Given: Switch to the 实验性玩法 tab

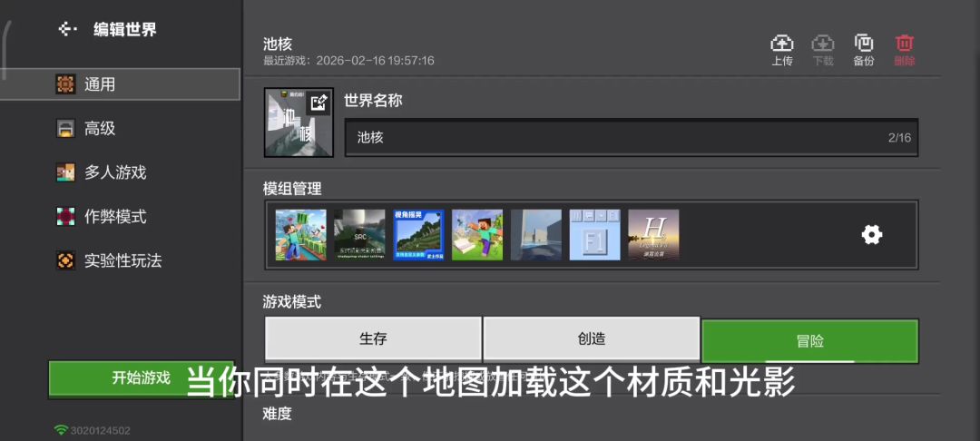Looking at the screenshot, I should [122, 261].
